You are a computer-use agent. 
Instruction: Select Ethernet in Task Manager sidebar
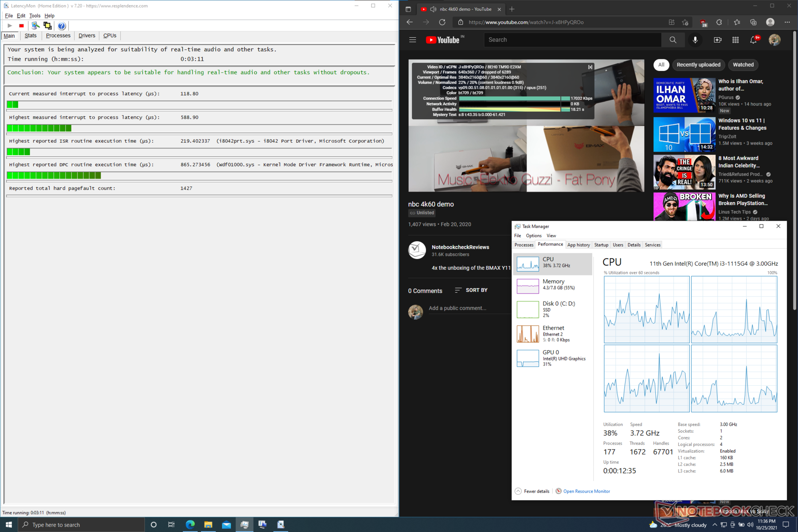coord(553,334)
